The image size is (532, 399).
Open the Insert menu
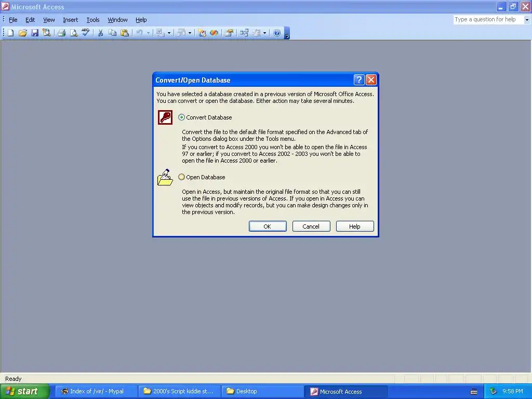click(70, 20)
